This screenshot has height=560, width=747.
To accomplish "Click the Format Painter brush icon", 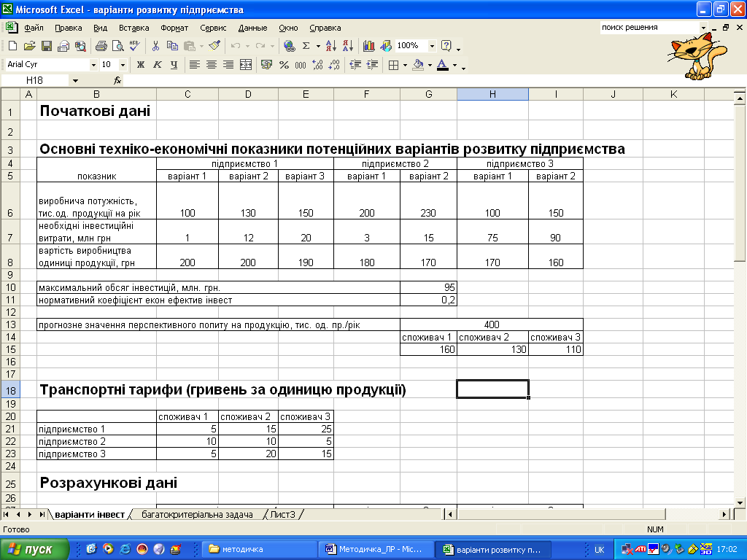I will tap(215, 46).
